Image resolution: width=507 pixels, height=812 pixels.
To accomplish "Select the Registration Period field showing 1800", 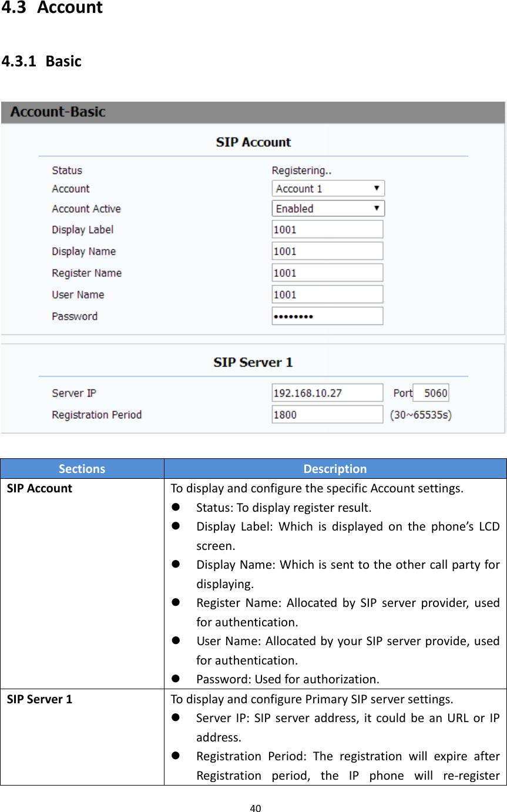I will coord(327,414).
